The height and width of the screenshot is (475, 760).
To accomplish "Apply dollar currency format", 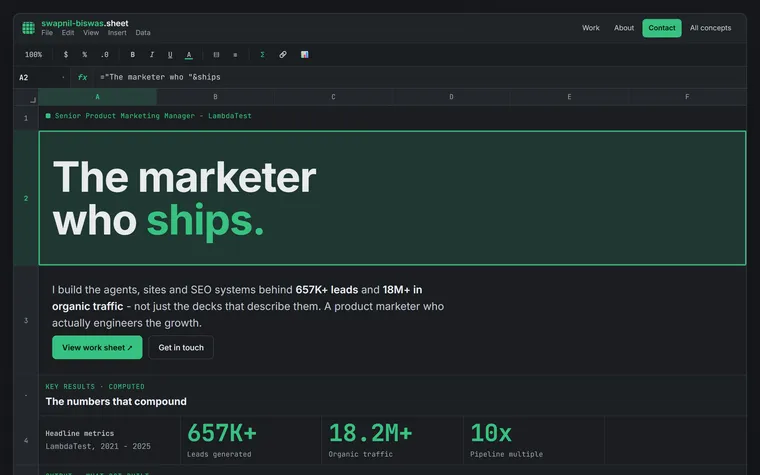I will click(x=66, y=55).
